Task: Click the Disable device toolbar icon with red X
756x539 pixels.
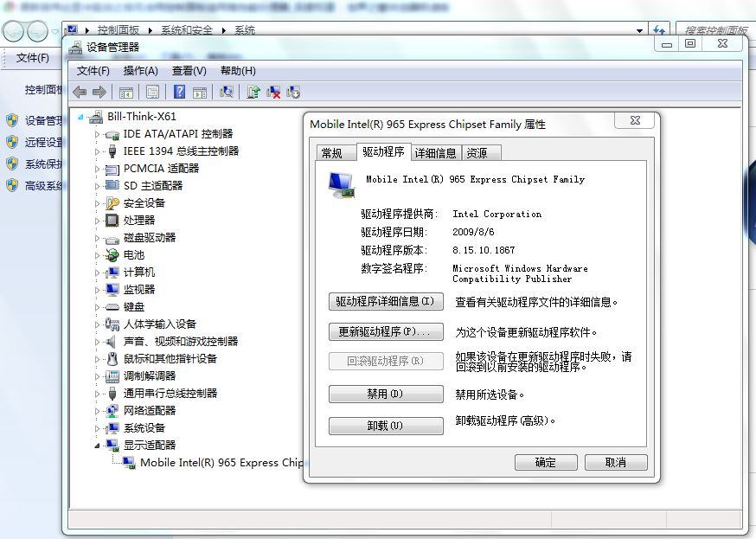Action: 273,92
